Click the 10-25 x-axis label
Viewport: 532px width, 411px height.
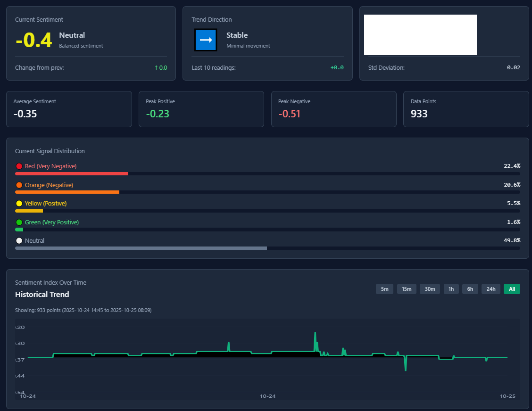(507, 396)
